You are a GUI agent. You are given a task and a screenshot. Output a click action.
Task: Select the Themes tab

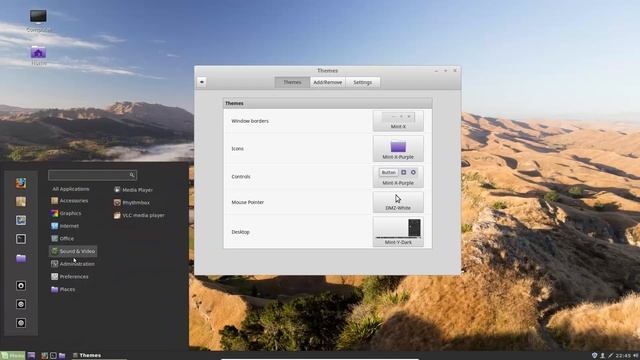point(292,82)
